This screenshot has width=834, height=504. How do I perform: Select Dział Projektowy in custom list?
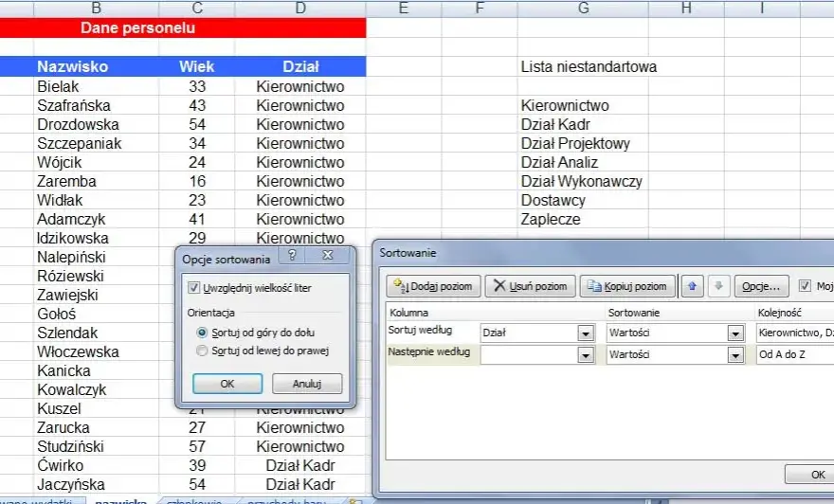click(x=583, y=144)
